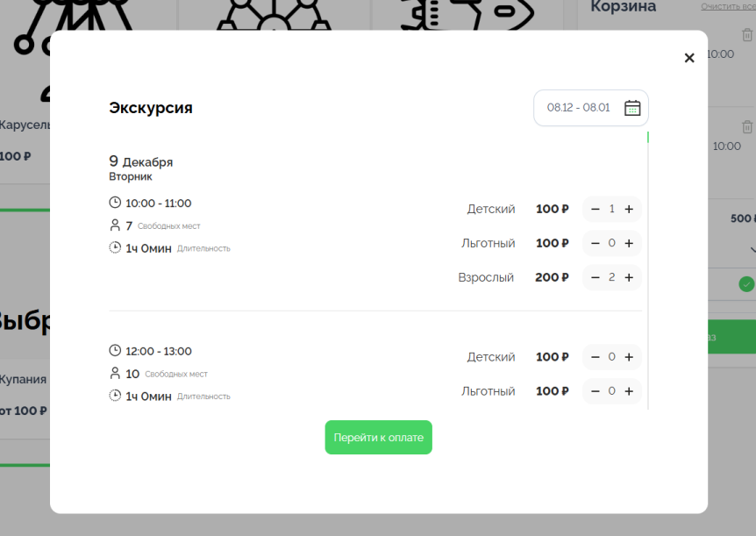Screen dimensions: 756x536
Task: Open the calendar icon in date field
Action: [632, 108]
